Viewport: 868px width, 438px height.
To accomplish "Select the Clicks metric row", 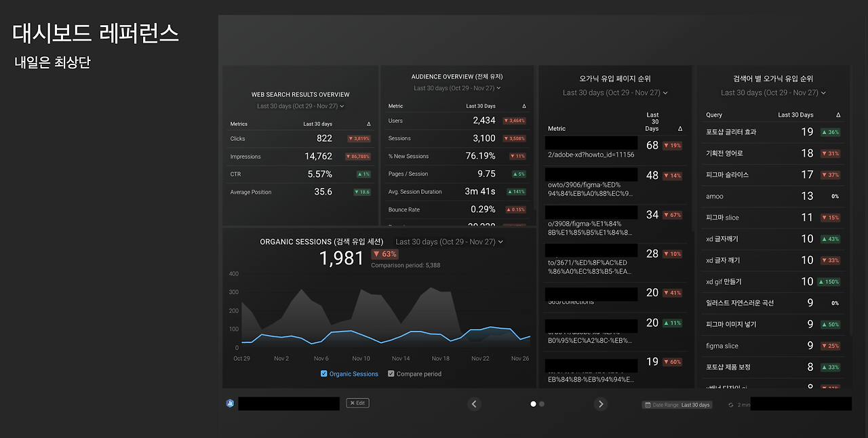I will [301, 138].
